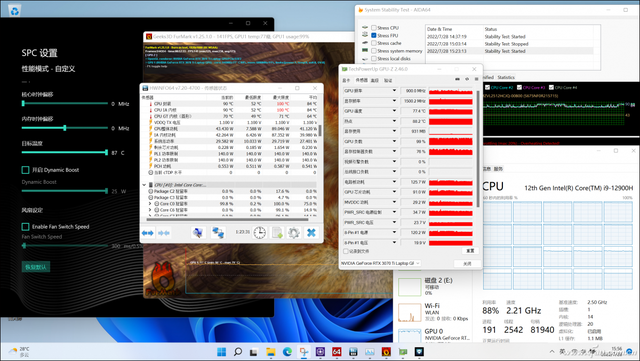Switch to GPU-Z 验证 tab
The height and width of the screenshot is (361, 640).
pos(388,80)
